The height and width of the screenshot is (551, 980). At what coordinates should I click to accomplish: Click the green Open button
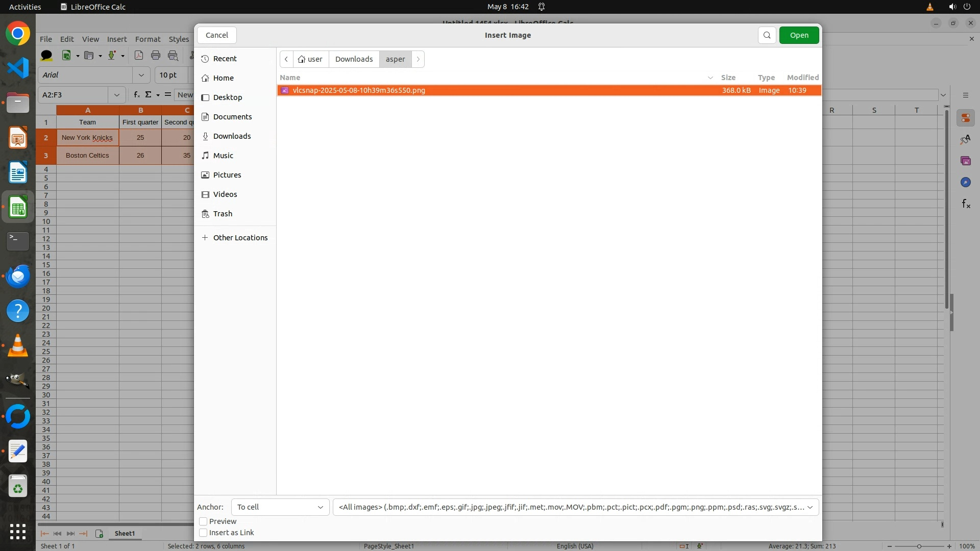799,35
